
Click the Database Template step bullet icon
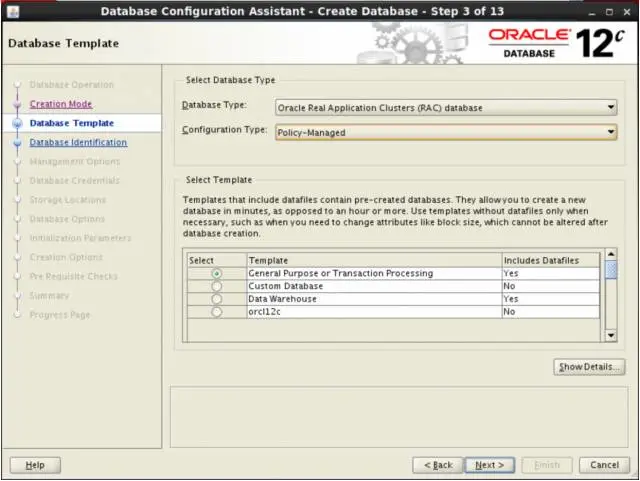(17, 123)
